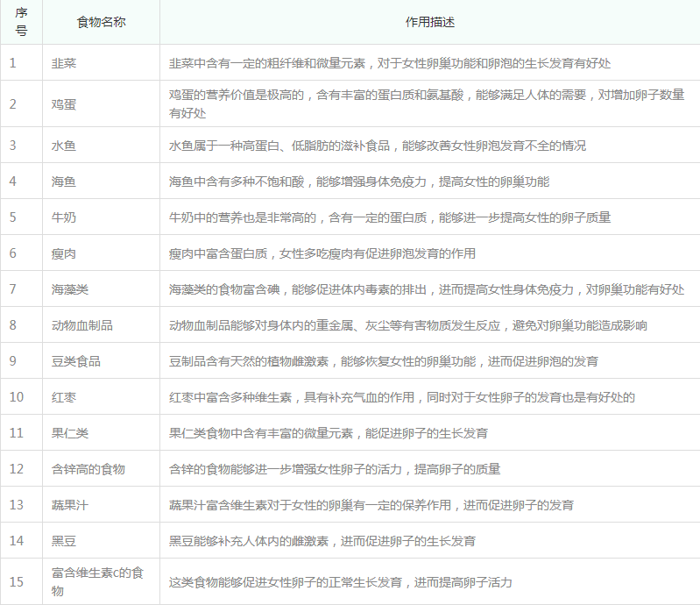The width and height of the screenshot is (700, 605).
Task: Click the description starting 果仁类食物中含有
Action: click(x=329, y=433)
